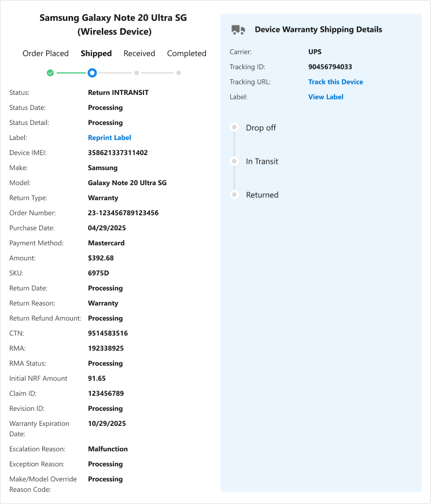Click the amount $392.68
The width and height of the screenshot is (431, 504).
(x=101, y=258)
